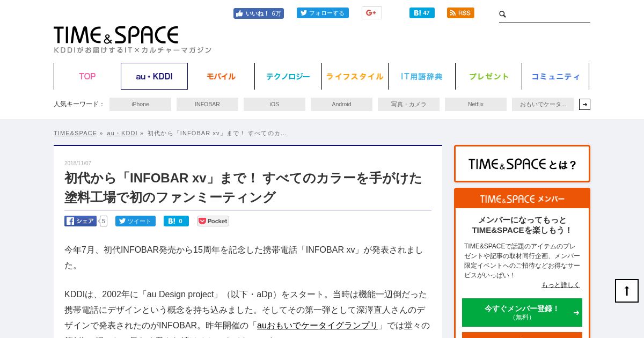Click the Twitter フォローする follow button

tap(323, 13)
